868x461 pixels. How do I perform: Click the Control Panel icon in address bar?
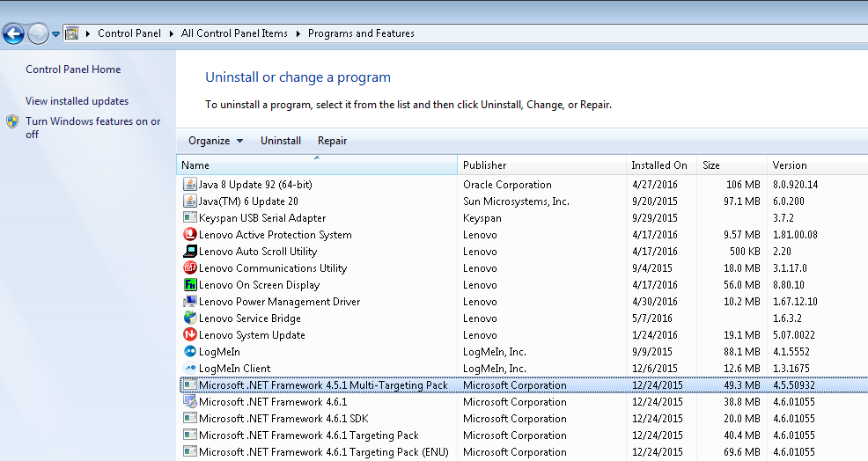71,33
